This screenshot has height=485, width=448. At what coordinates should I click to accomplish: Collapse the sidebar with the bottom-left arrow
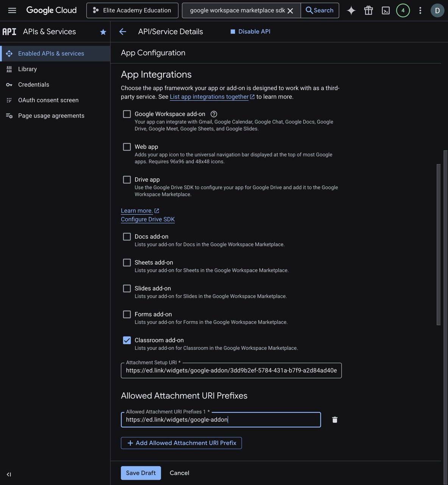pos(9,474)
